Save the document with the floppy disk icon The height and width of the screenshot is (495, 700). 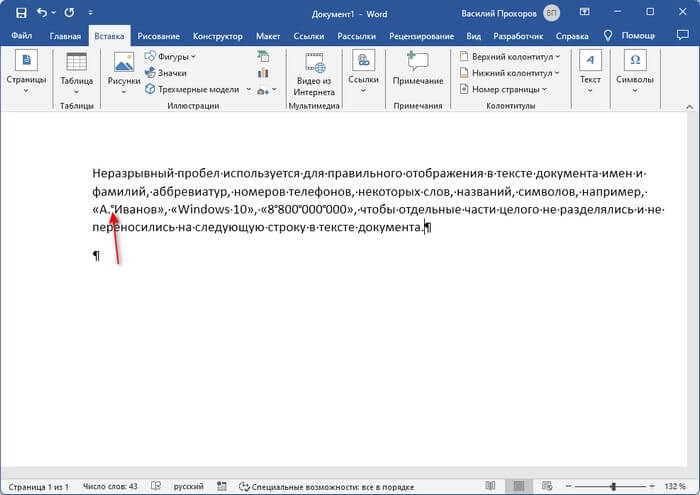21,13
